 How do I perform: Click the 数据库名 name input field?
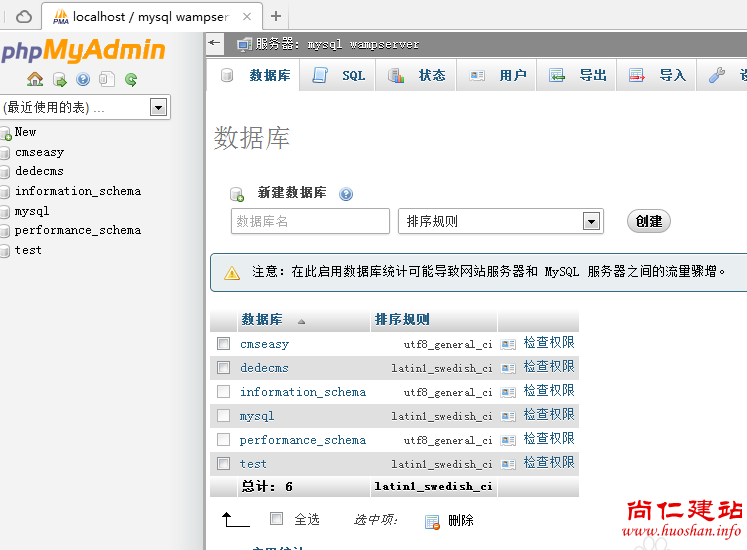(x=310, y=221)
